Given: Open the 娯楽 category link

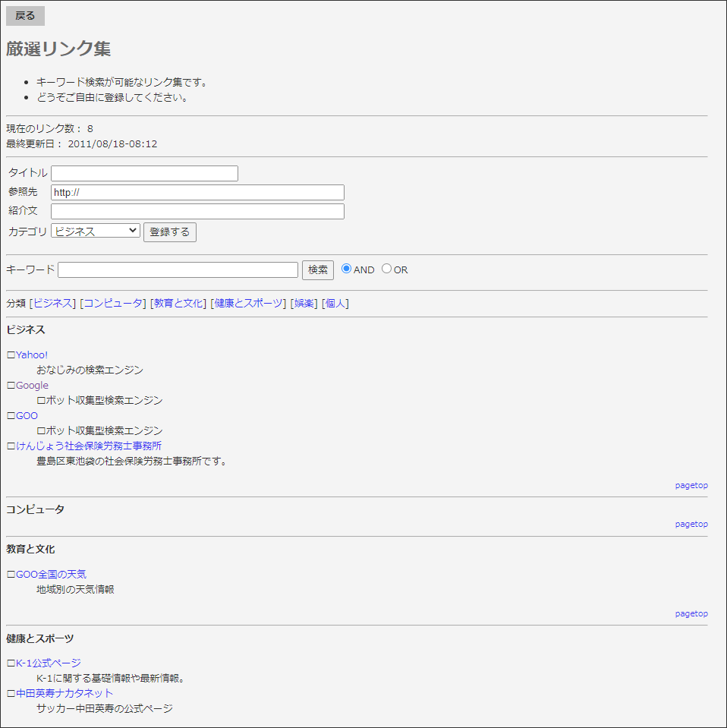Looking at the screenshot, I should coord(304,304).
